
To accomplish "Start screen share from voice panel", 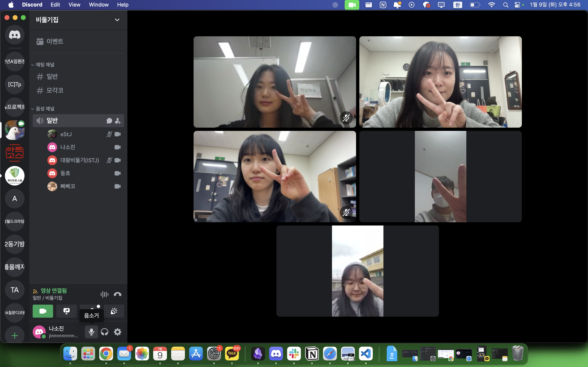I will (66, 311).
